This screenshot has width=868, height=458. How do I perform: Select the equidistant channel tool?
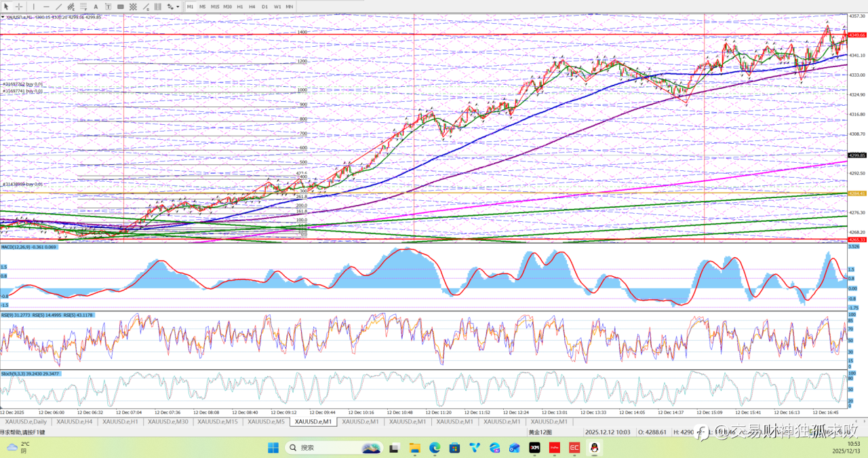point(71,7)
